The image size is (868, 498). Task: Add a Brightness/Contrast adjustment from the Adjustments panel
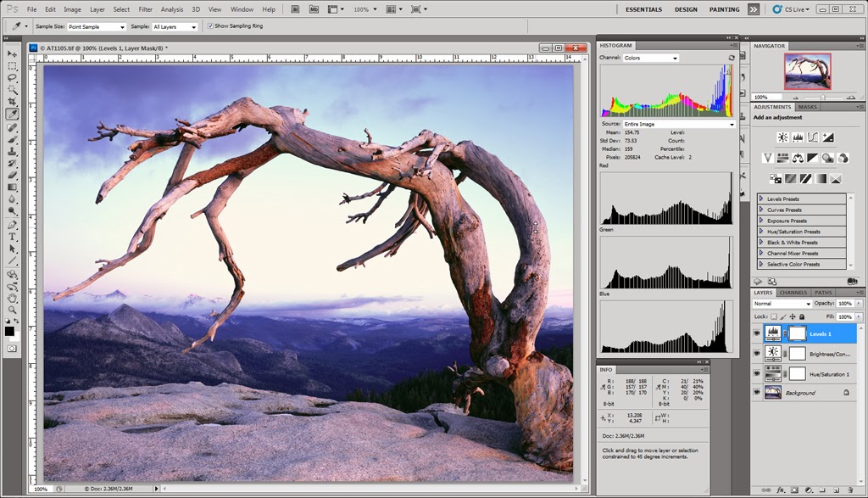click(782, 137)
